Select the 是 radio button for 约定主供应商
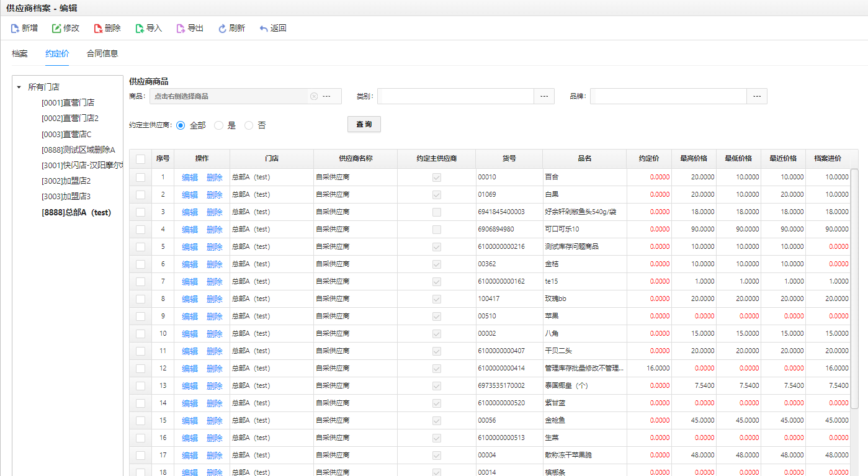 point(218,125)
